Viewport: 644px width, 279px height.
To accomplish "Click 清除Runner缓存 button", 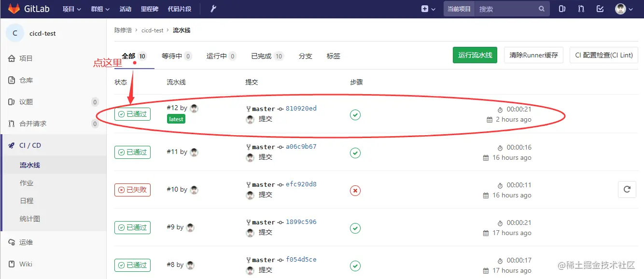I will pos(533,55).
